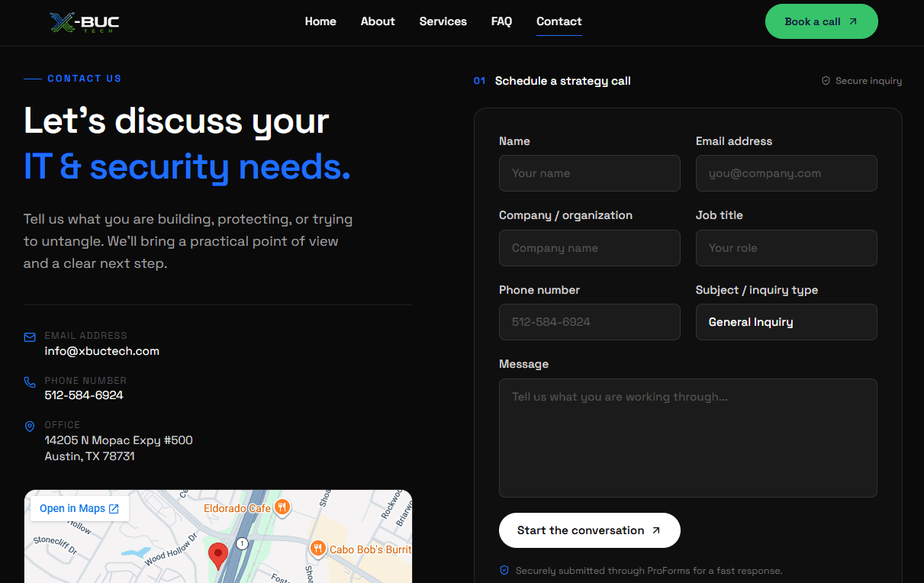
Task: Click the Email address input field
Action: (787, 173)
